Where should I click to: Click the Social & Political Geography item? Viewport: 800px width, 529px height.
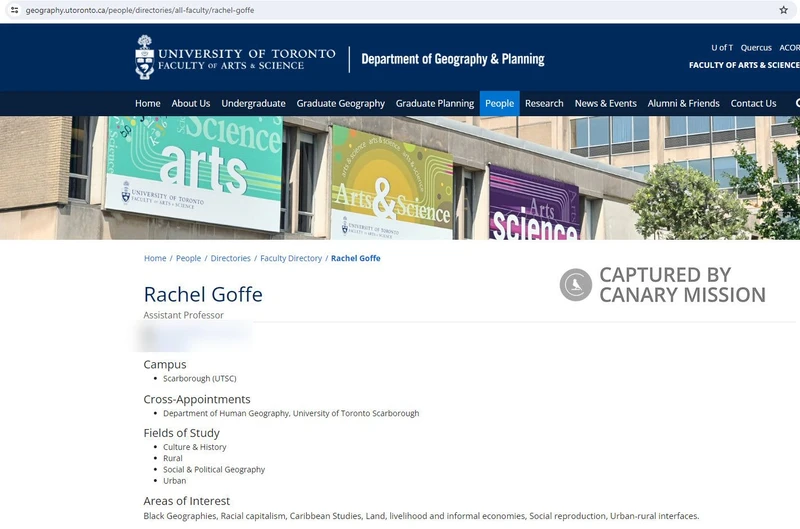(214, 469)
